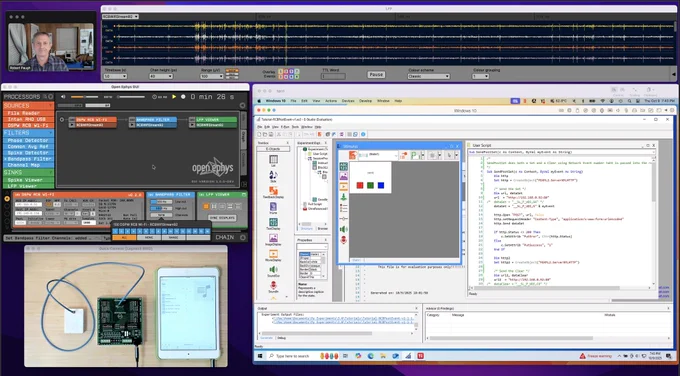Click the blue help icon in E-Studio toolbar
680x376 pixels.
point(363,134)
